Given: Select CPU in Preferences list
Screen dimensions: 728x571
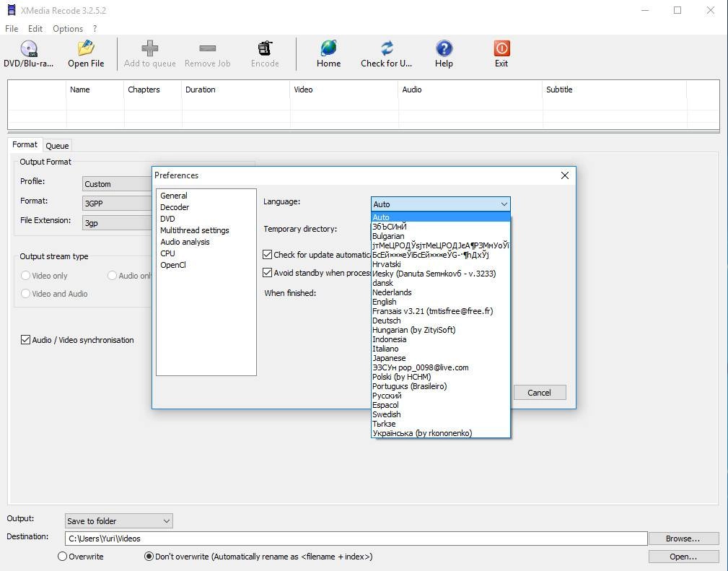Looking at the screenshot, I should (x=167, y=253).
